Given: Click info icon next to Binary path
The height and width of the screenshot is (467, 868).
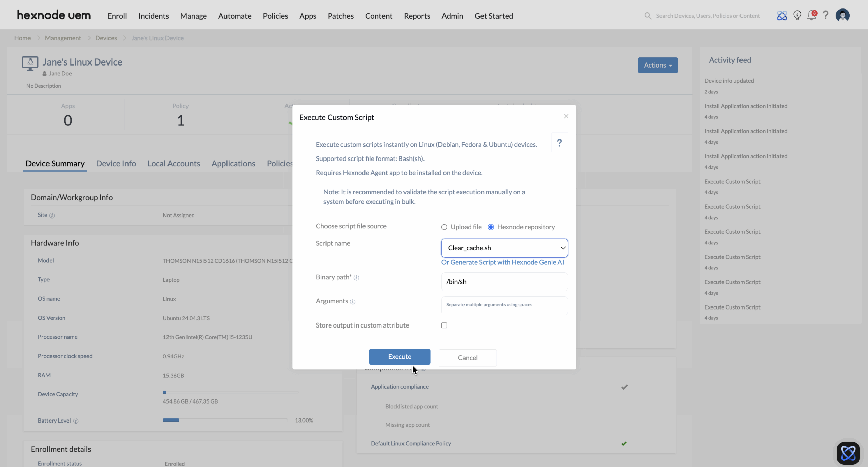Looking at the screenshot, I should [x=356, y=278].
